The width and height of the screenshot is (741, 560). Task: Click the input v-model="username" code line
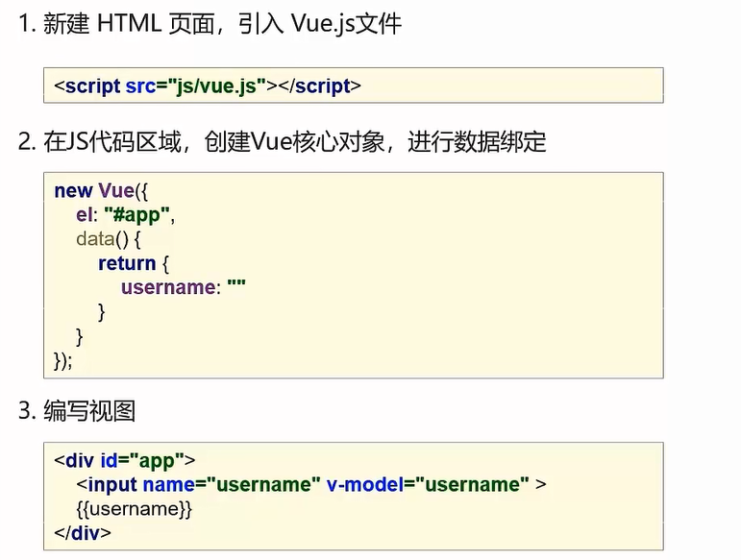coord(311,484)
